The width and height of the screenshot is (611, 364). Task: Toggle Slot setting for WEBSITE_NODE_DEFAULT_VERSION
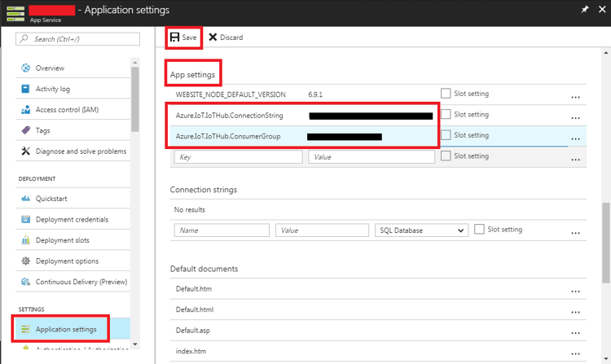tap(446, 93)
